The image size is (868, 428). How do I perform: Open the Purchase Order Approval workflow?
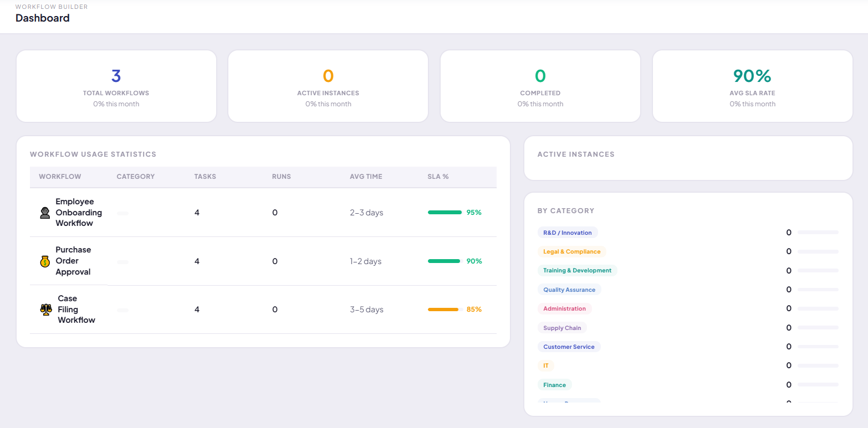(x=263, y=261)
